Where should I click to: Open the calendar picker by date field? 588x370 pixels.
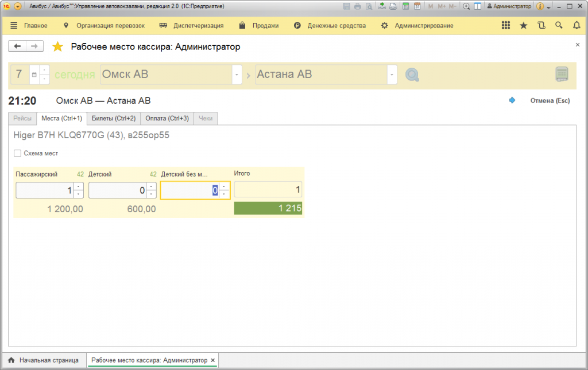(x=34, y=75)
